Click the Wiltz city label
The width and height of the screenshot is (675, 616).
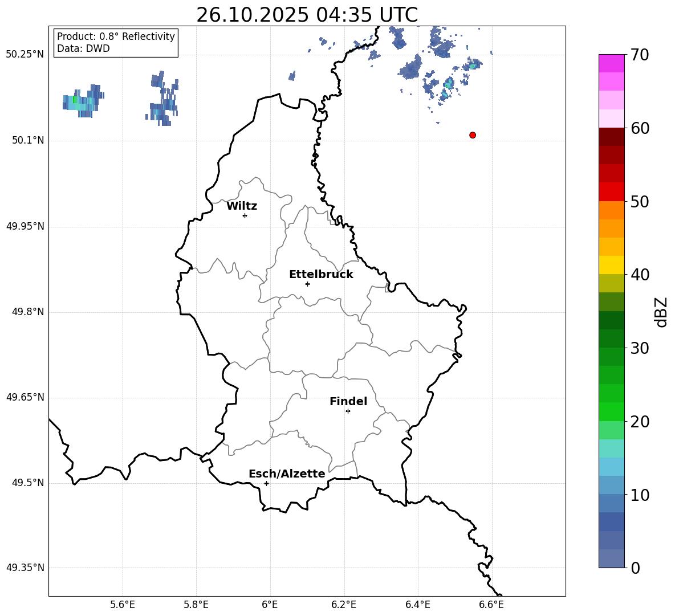[x=242, y=206]
